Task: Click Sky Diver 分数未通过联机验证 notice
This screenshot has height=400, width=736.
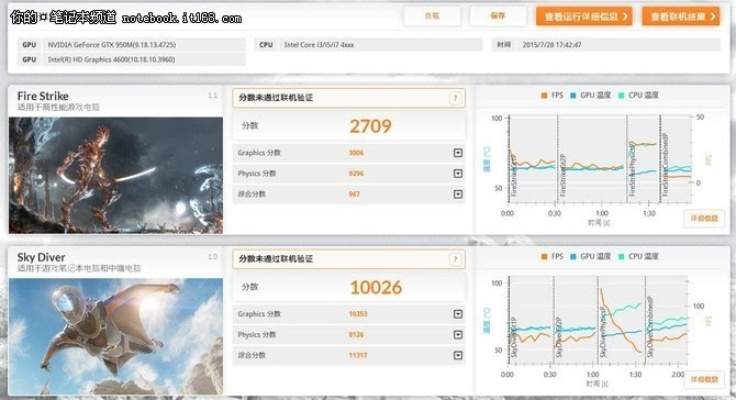Action: pyautogui.click(x=348, y=259)
